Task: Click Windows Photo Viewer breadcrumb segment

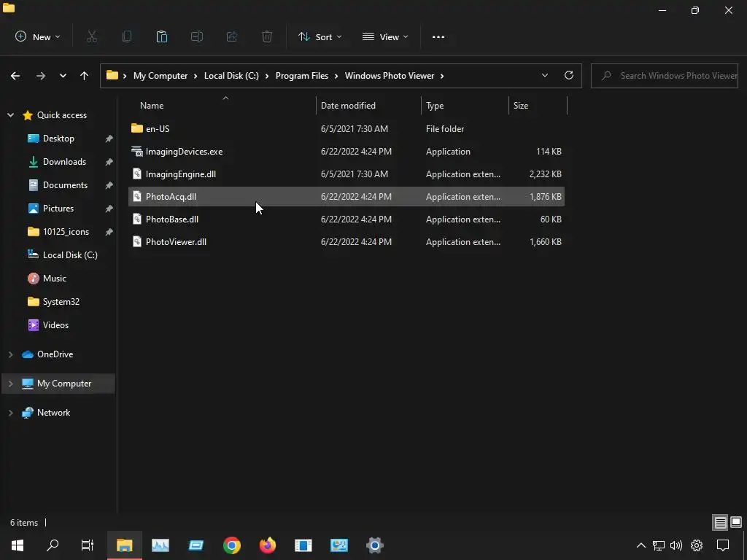Action: click(390, 76)
